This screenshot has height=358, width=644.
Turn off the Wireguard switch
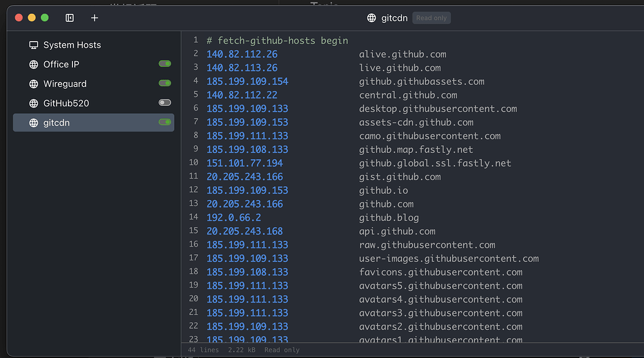[165, 83]
